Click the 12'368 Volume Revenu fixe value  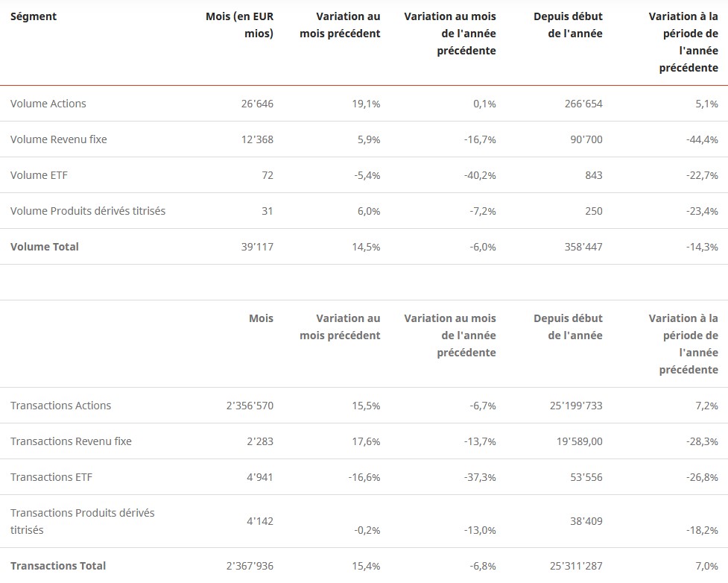pos(257,139)
